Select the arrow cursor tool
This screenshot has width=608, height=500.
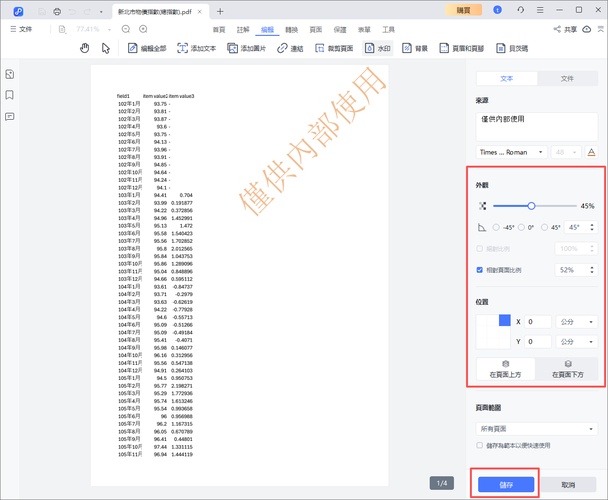[104, 48]
